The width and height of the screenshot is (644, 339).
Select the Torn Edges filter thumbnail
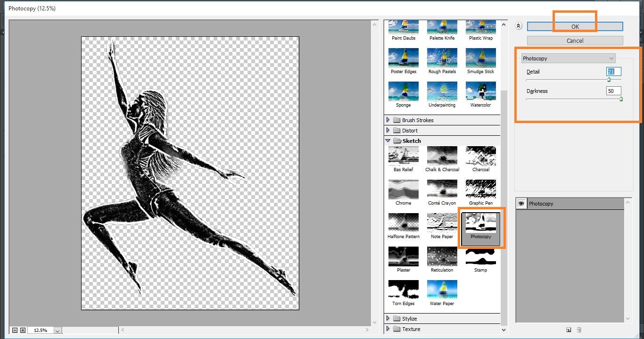point(403,290)
